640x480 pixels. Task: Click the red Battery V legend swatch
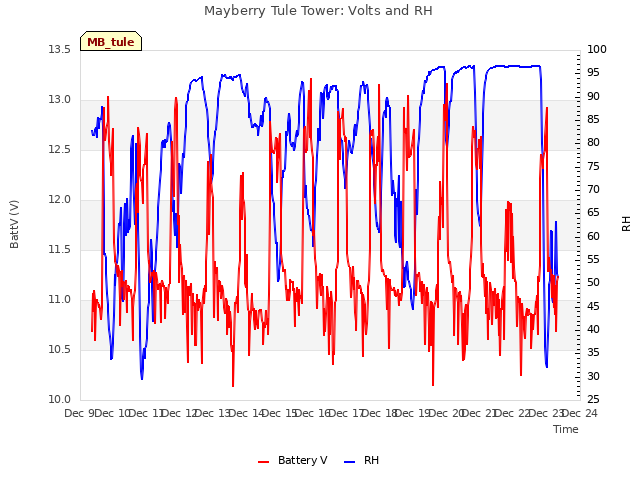point(264,462)
